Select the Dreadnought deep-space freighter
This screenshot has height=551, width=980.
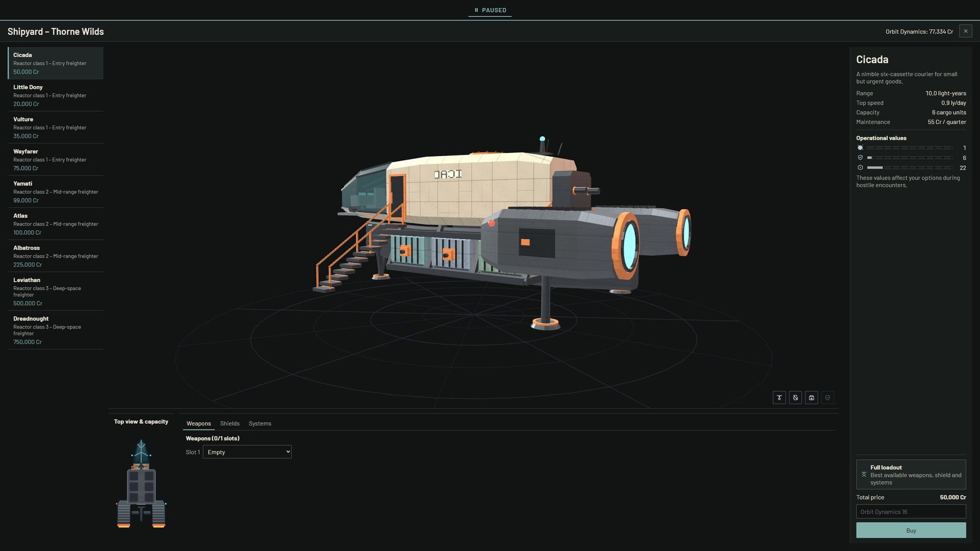coord(56,330)
